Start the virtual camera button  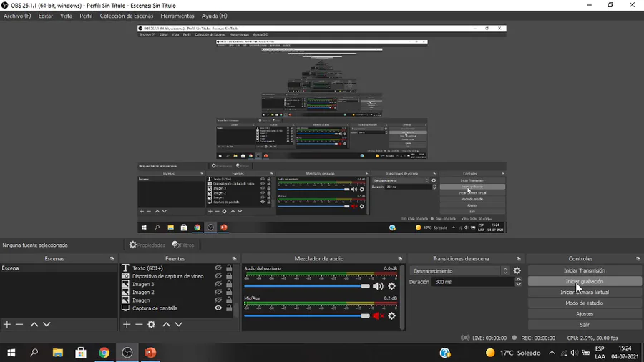click(x=585, y=292)
